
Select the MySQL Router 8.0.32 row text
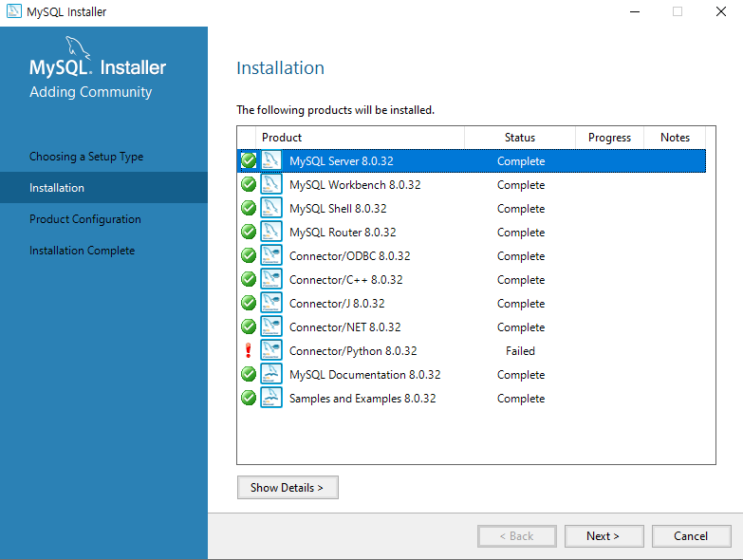point(343,233)
